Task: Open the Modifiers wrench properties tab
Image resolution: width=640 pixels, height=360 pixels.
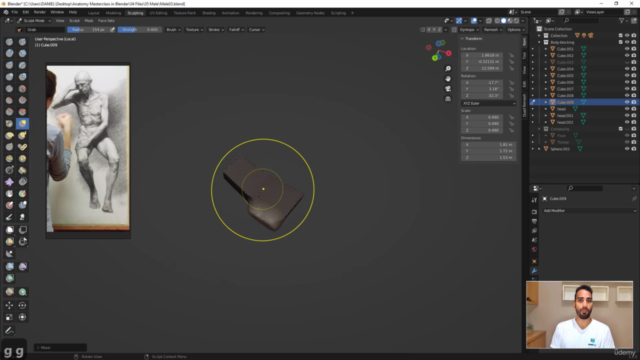Action: tap(534, 271)
